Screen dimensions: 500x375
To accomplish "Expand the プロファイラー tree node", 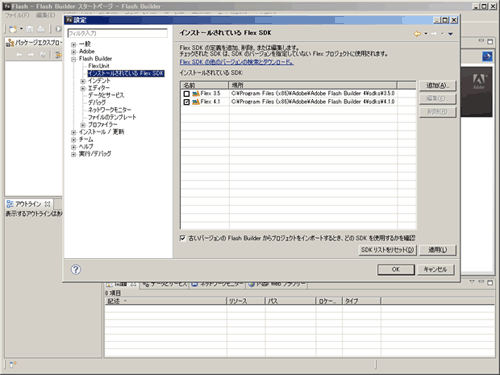I will [x=83, y=125].
